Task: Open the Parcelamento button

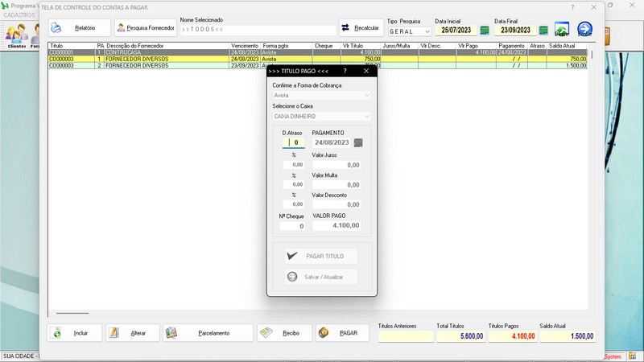Action: coord(208,333)
